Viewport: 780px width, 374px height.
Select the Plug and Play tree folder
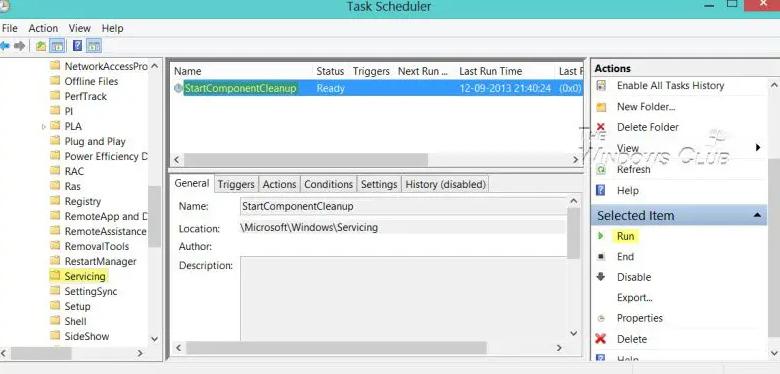coord(95,141)
